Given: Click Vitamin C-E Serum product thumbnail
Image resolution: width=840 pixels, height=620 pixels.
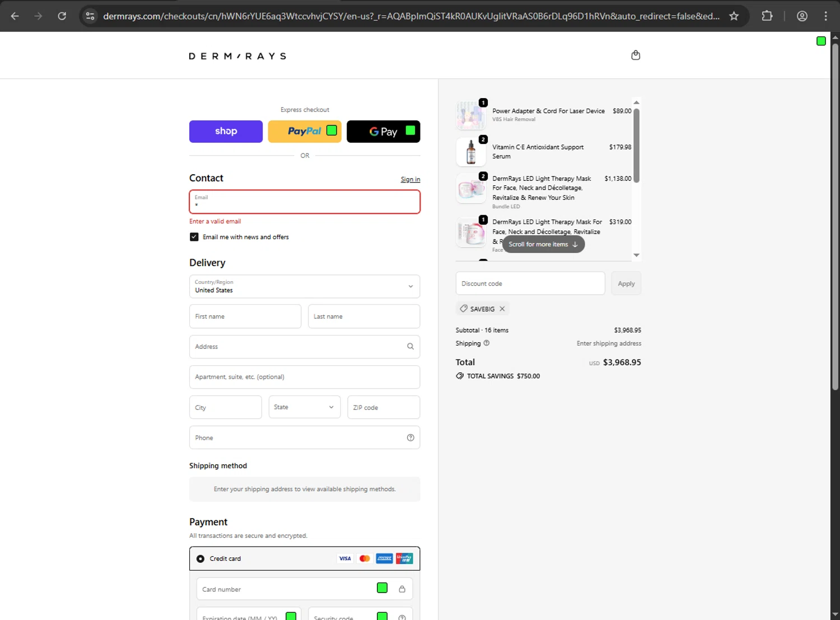Looking at the screenshot, I should click(x=471, y=152).
